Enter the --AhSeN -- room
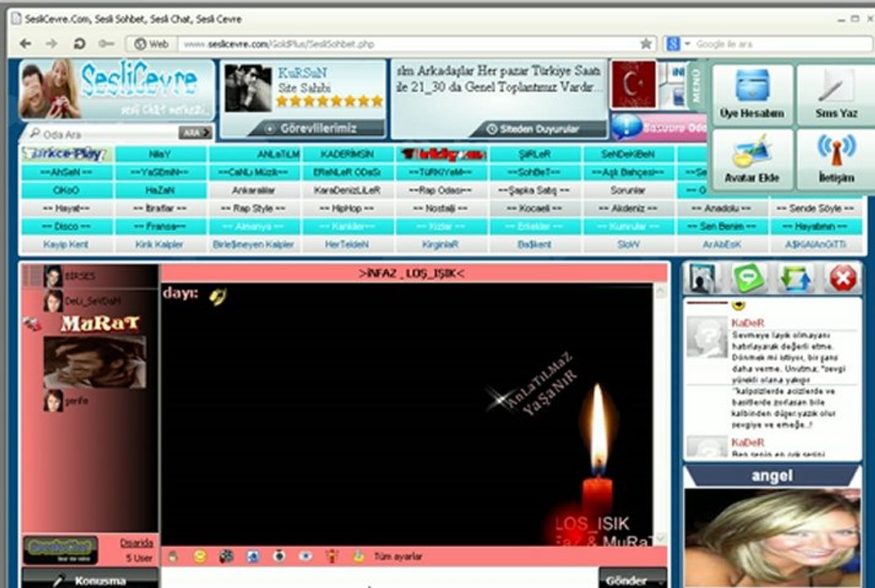Screen dimensions: 875x588 66,171
